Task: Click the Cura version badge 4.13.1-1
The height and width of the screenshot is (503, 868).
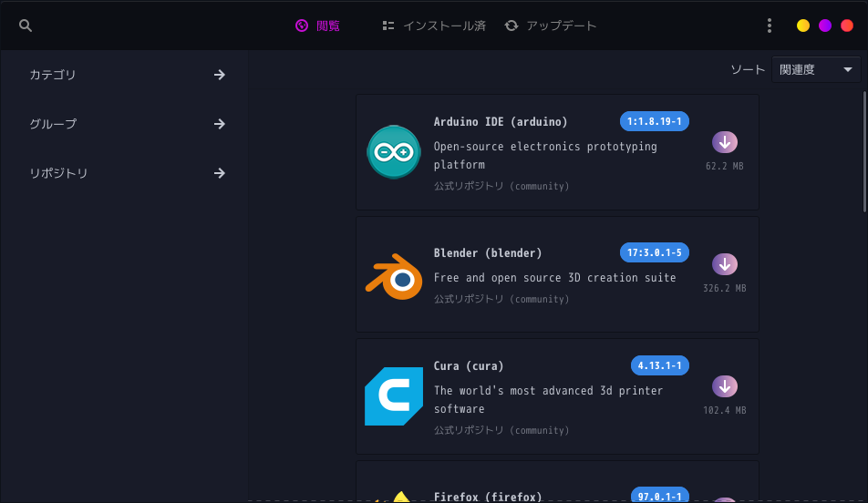Action: pyautogui.click(x=660, y=365)
